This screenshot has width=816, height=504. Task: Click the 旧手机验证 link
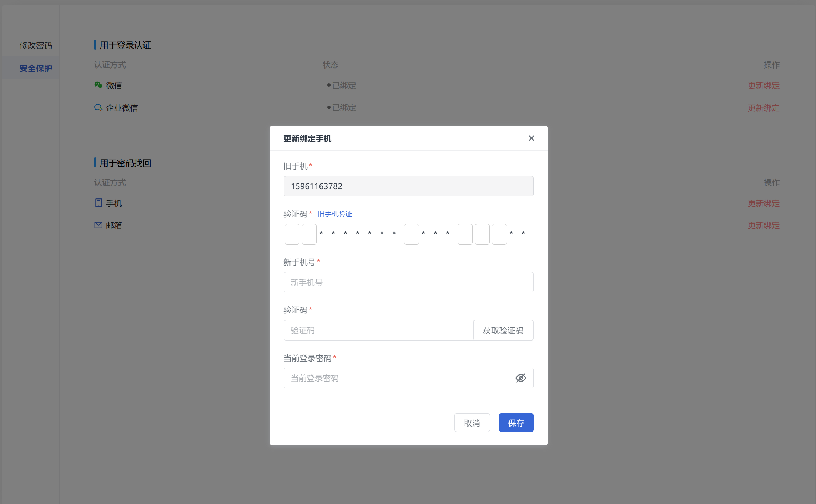(x=335, y=214)
